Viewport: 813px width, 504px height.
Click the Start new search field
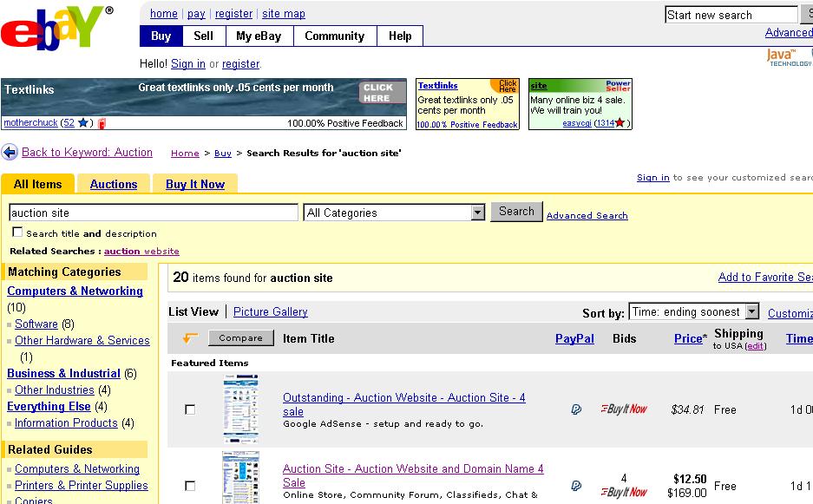click(x=731, y=15)
